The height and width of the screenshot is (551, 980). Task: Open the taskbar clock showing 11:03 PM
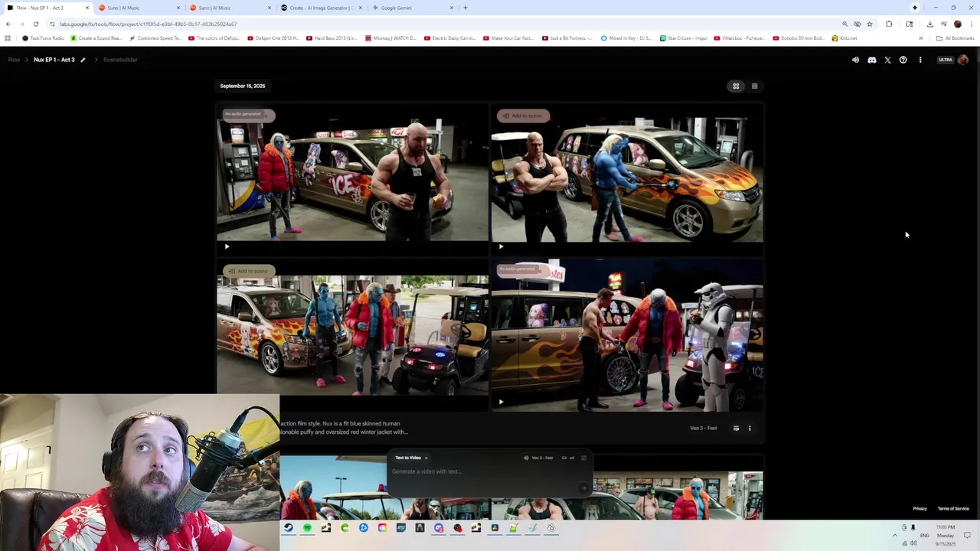tap(945, 535)
